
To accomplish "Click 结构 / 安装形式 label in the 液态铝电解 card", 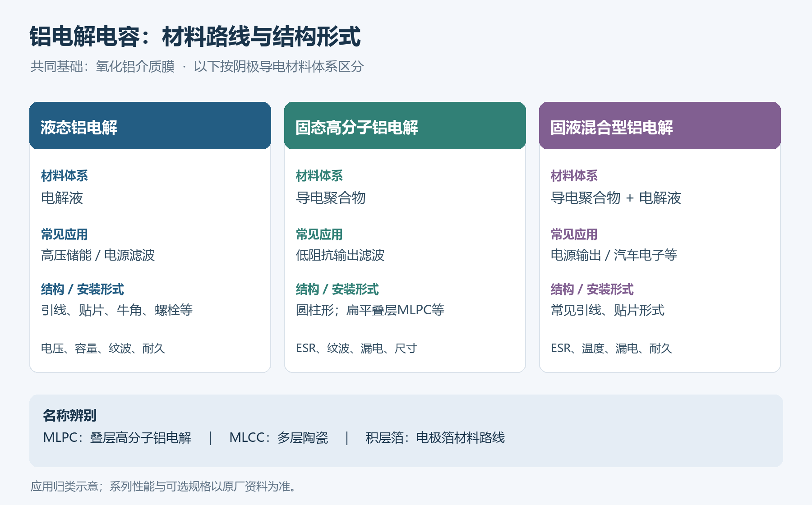I will point(83,289).
